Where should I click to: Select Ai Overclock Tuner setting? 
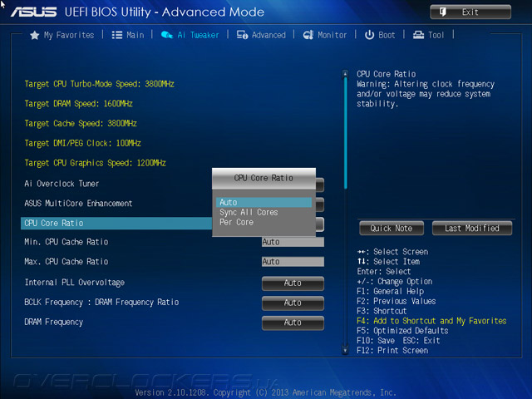(x=62, y=184)
